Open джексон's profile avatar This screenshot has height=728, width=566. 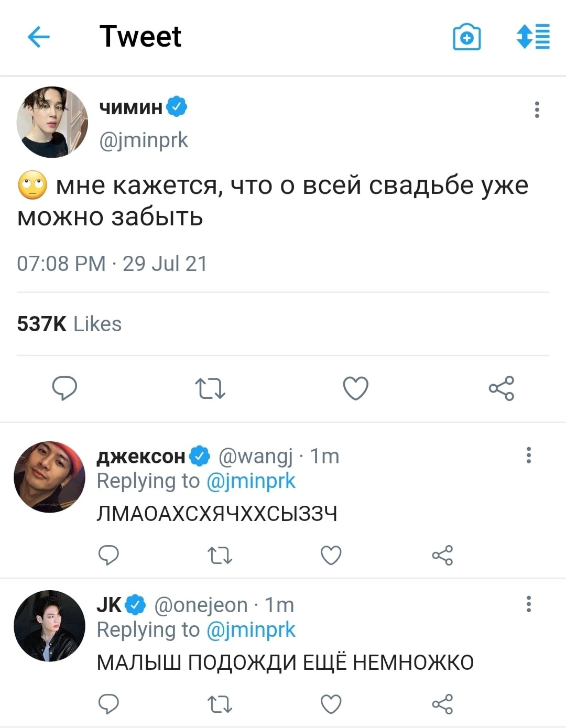50,477
